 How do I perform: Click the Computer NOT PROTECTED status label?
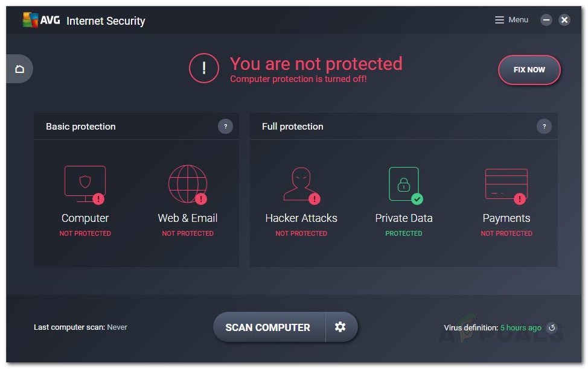85,233
